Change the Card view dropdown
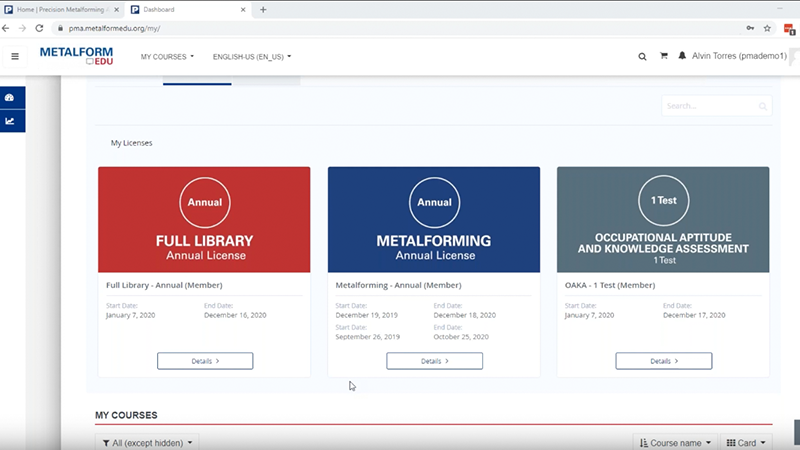 746,442
